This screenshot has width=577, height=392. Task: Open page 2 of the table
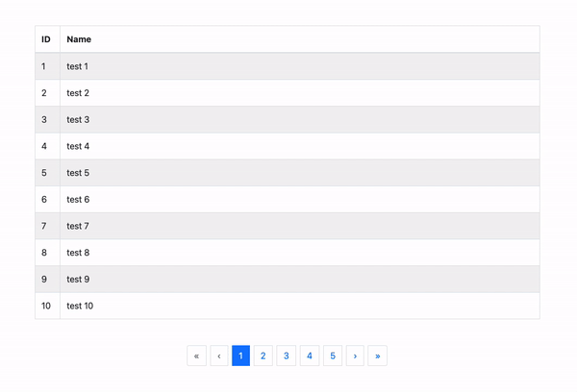(x=263, y=355)
